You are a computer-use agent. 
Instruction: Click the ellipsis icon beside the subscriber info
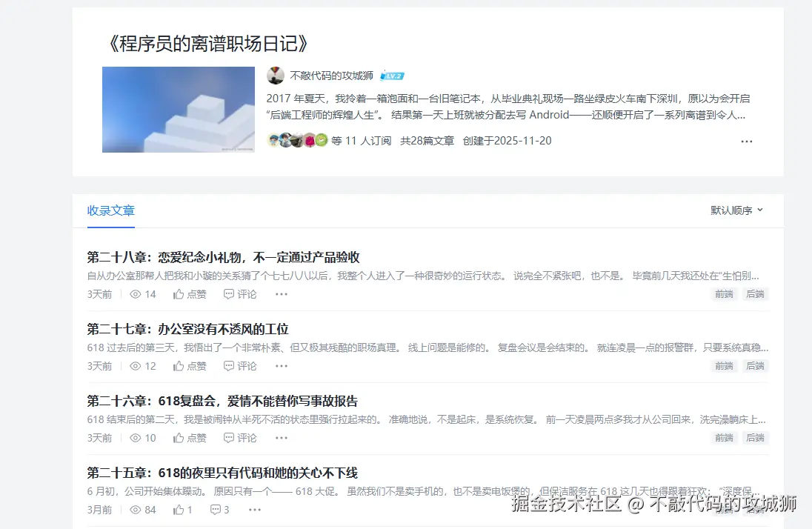point(747,141)
